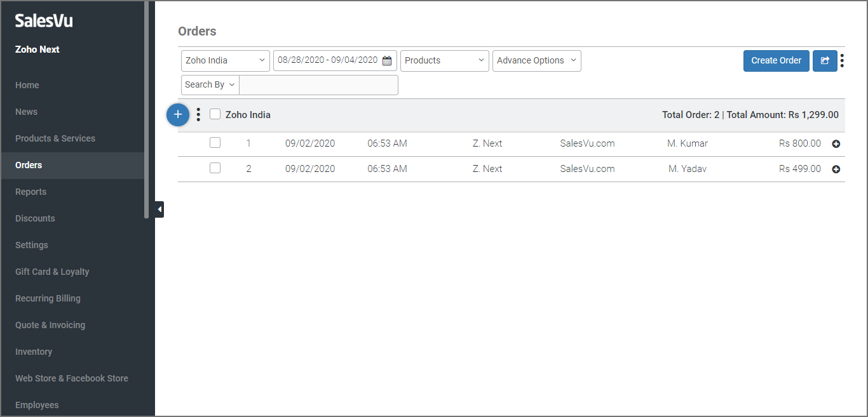Open the top-right three-dot options menu
The image size is (868, 417).
842,61
